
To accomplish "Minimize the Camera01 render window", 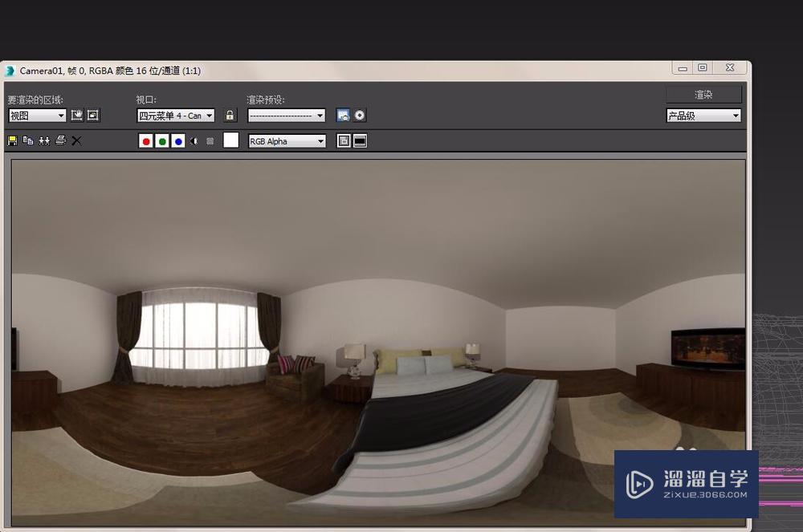I will (x=683, y=68).
